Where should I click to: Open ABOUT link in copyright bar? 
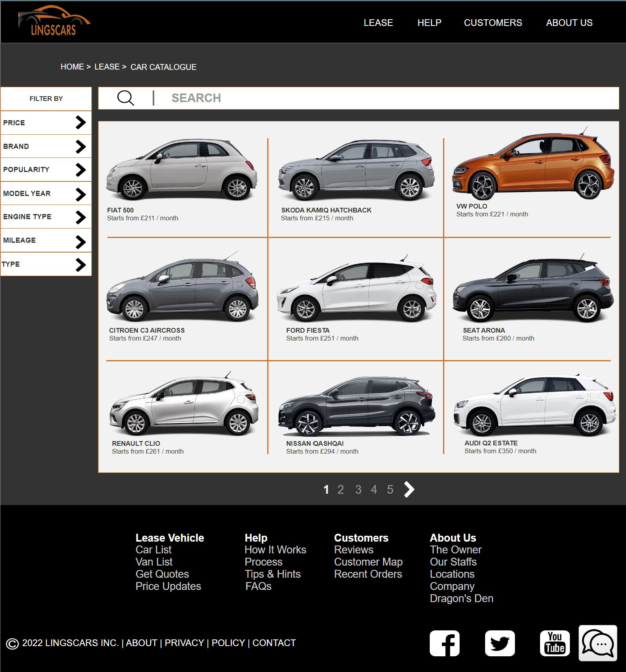[141, 643]
